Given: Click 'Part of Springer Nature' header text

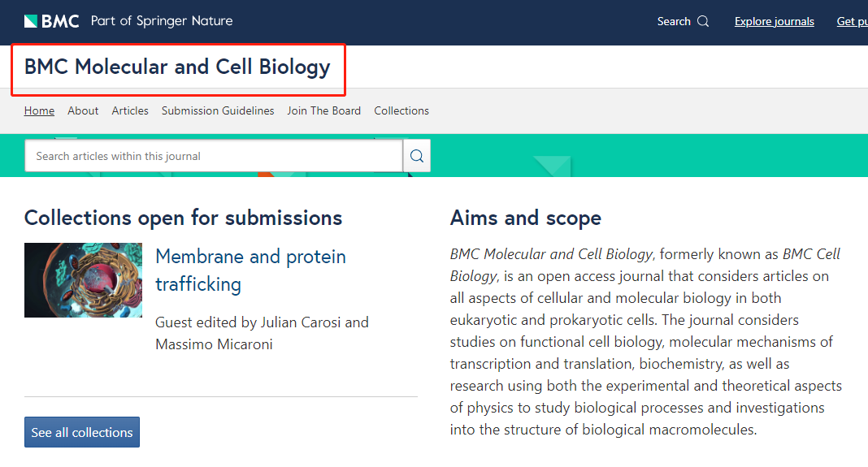Looking at the screenshot, I should 162,21.
